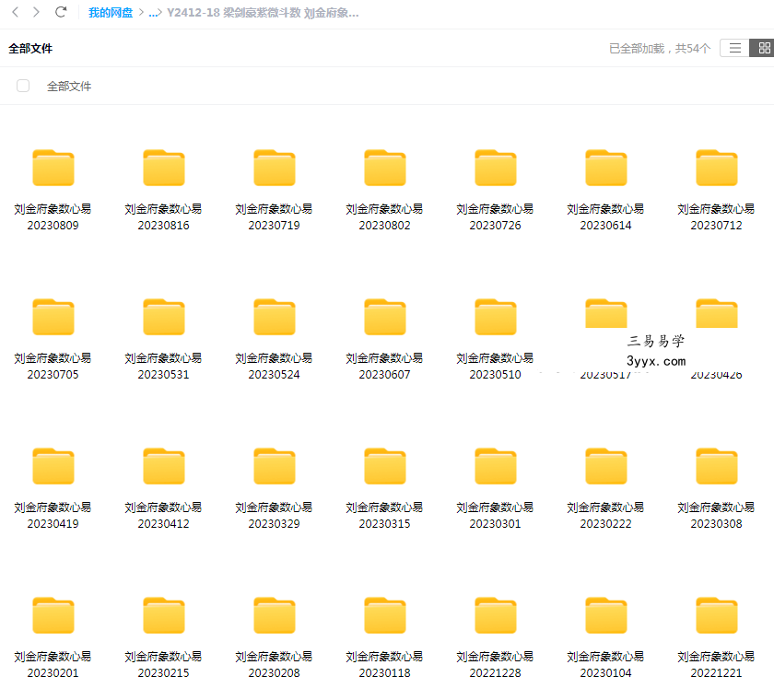Click folder name 刘金府象数心易 20230705
774x700 pixels.
[53, 367]
